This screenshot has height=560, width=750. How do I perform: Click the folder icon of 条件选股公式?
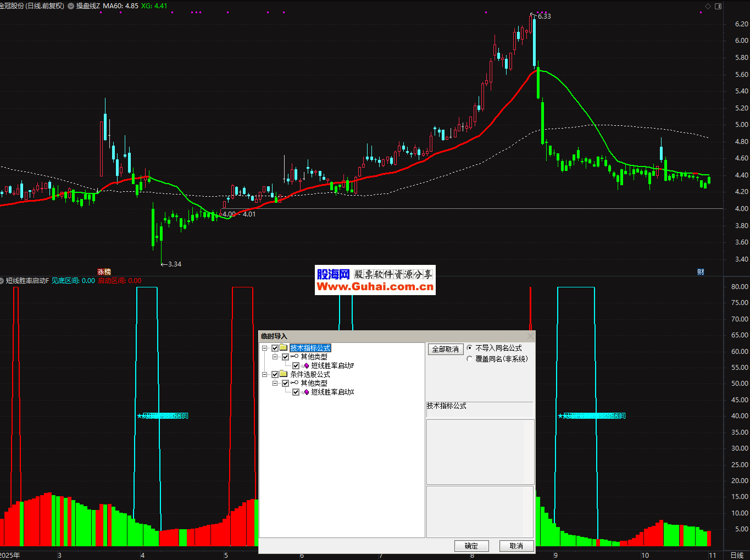[284, 374]
